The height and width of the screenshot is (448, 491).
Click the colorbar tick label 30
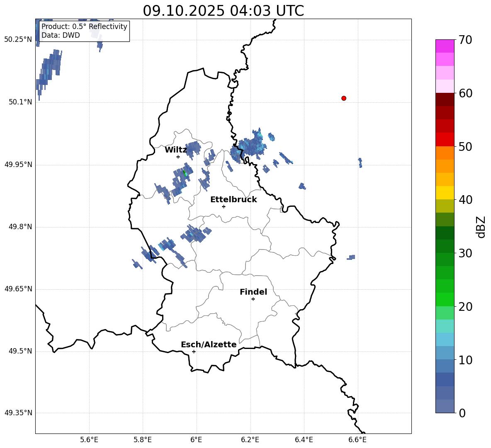coord(465,253)
